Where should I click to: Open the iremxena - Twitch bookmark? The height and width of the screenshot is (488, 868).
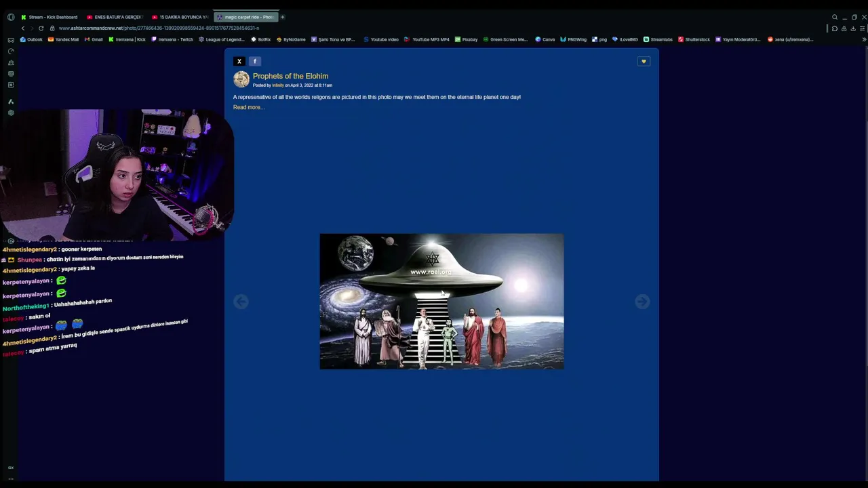pos(172,39)
